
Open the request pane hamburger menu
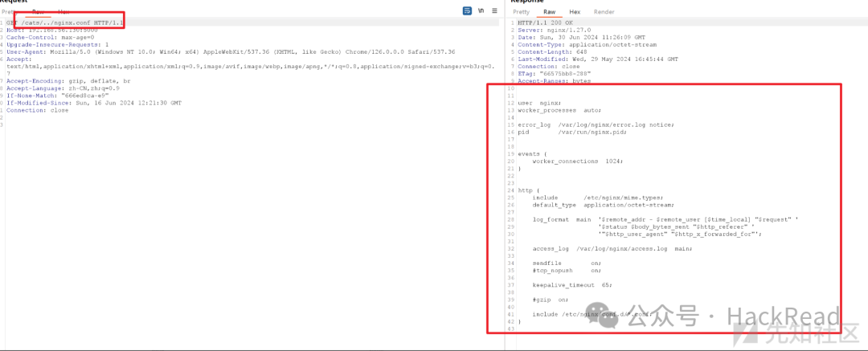pos(494,10)
